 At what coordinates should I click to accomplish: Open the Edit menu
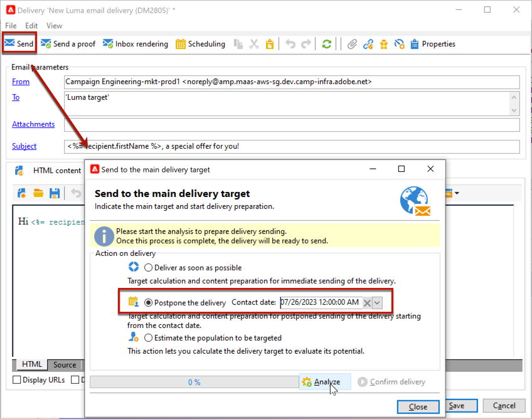[31, 26]
